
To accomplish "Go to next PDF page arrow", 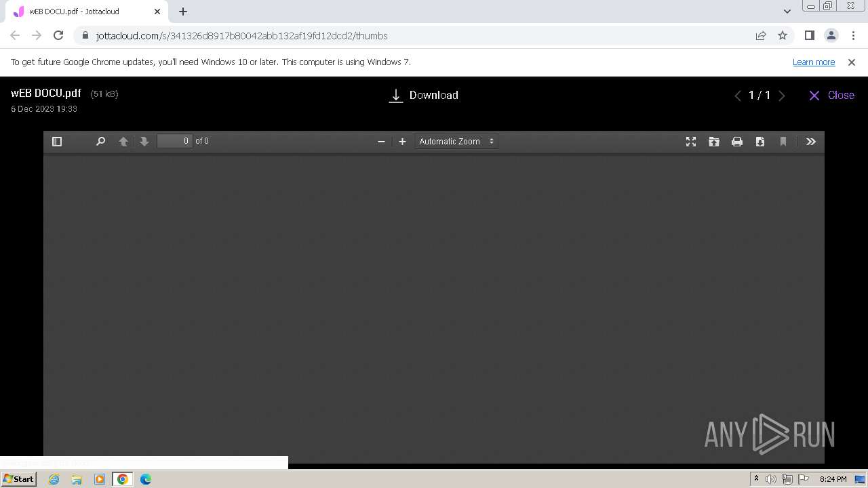I will point(144,141).
